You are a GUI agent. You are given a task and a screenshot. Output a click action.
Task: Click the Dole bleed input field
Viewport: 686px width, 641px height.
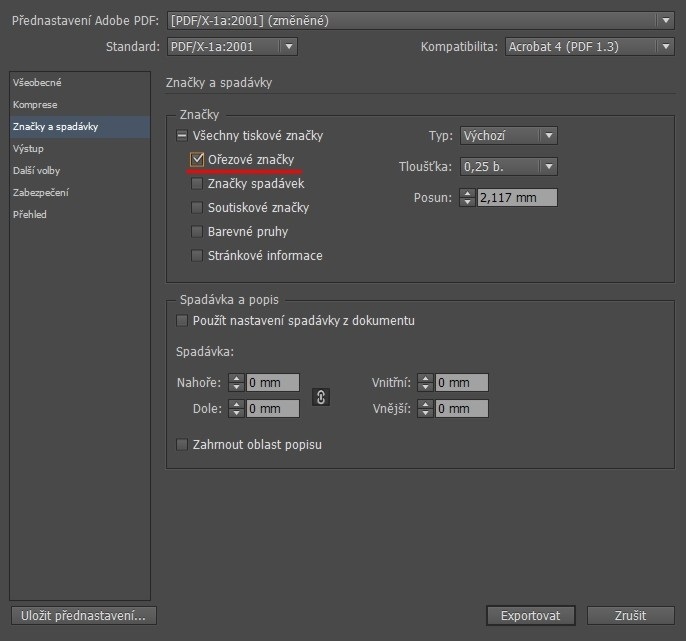tap(273, 408)
